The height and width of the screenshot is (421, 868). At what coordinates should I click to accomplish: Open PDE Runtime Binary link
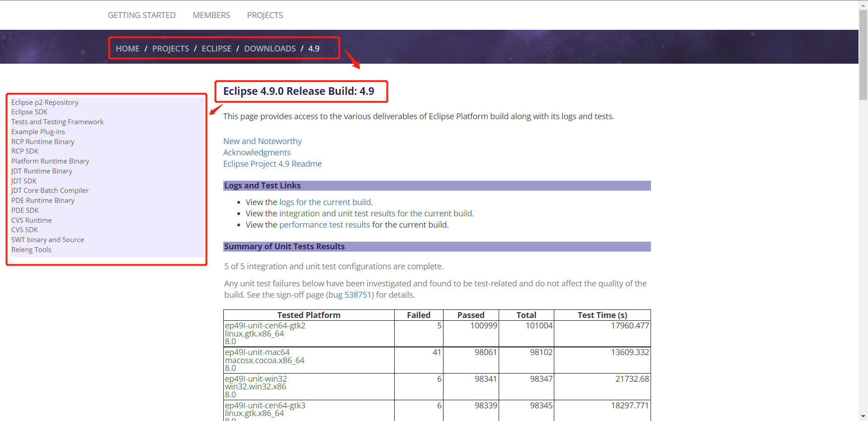point(43,201)
